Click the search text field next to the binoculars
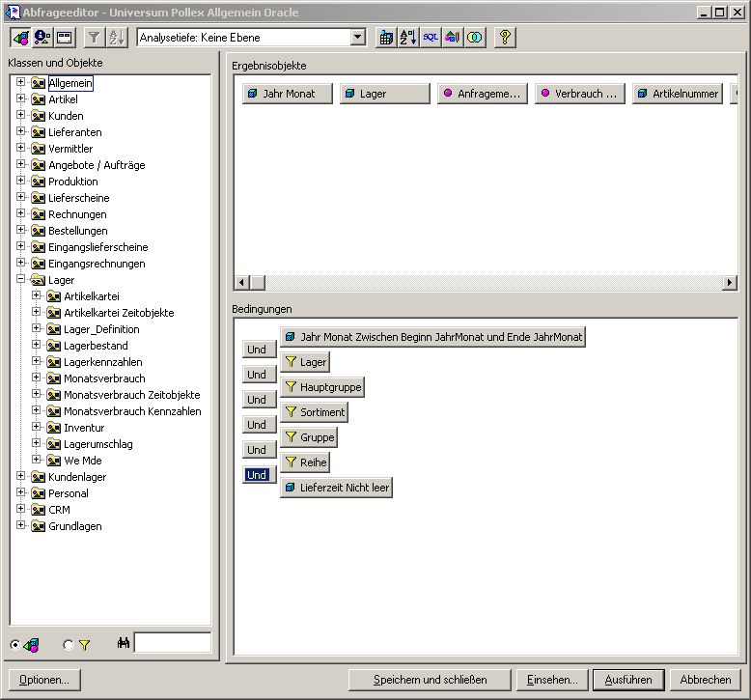Viewport: 751px width, 700px height. pyautogui.click(x=172, y=643)
